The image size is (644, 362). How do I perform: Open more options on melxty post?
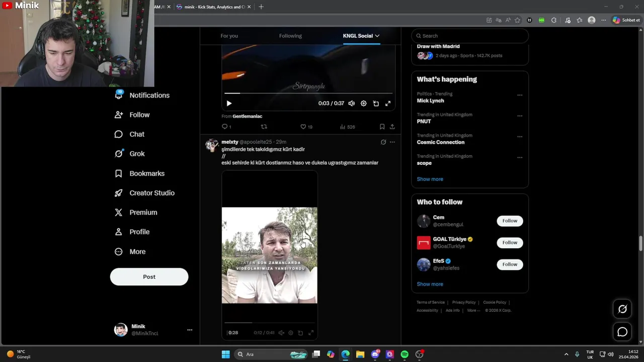[392, 142]
